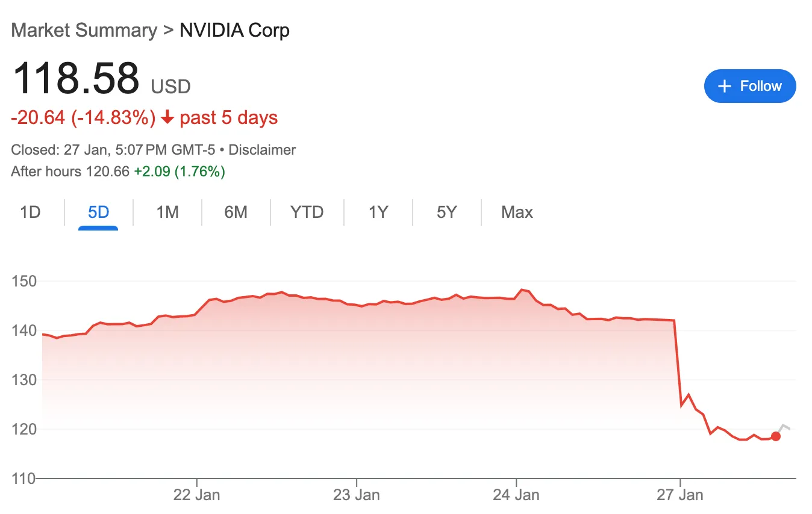Viewport: 812px width, 514px height.
Task: Select the 1Y time range
Action: [378, 212]
